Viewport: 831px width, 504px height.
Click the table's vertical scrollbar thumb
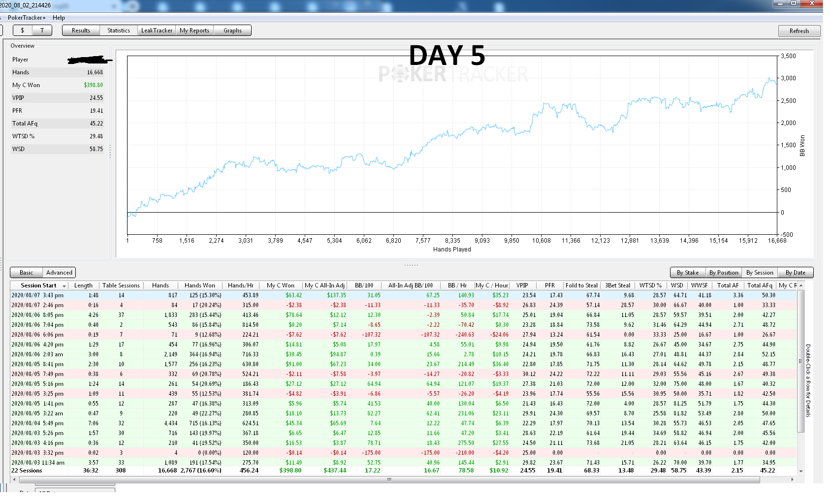(x=801, y=361)
